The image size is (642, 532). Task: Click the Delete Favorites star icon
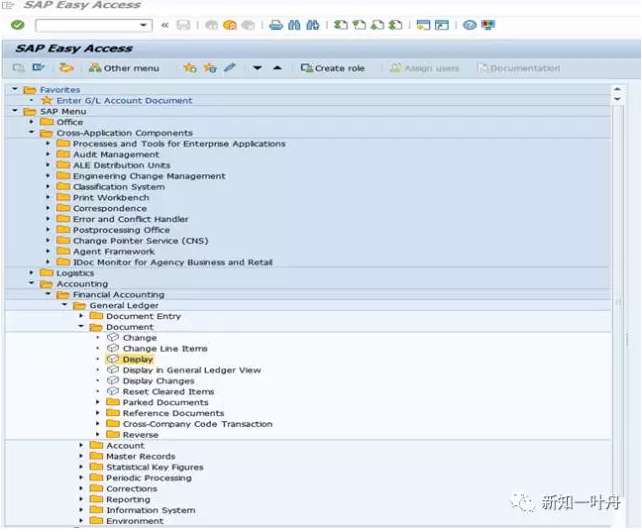click(210, 68)
